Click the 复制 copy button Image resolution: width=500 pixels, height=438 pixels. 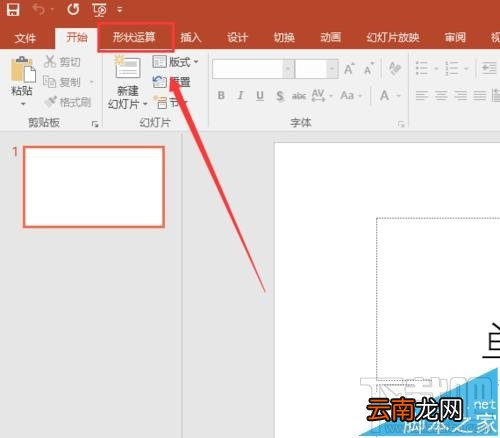coord(62,82)
